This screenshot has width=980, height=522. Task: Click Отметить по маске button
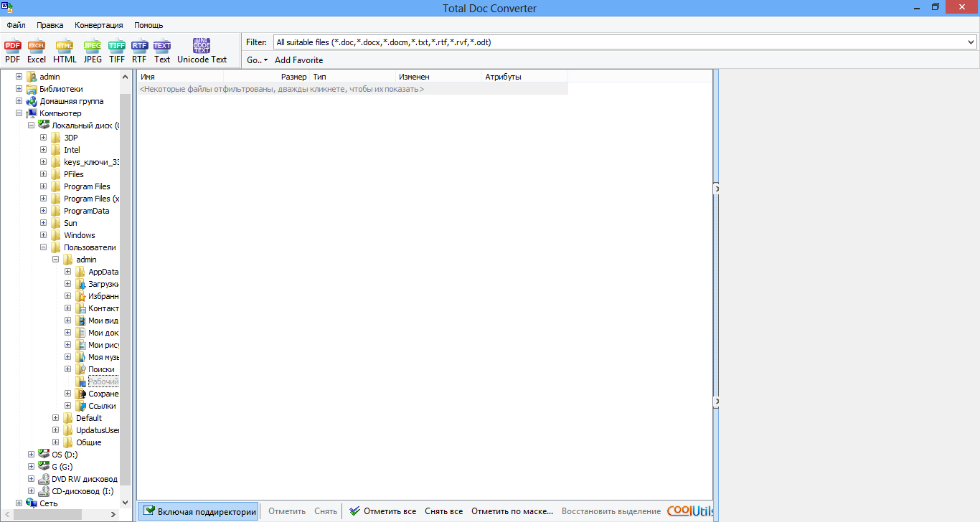pyautogui.click(x=512, y=511)
